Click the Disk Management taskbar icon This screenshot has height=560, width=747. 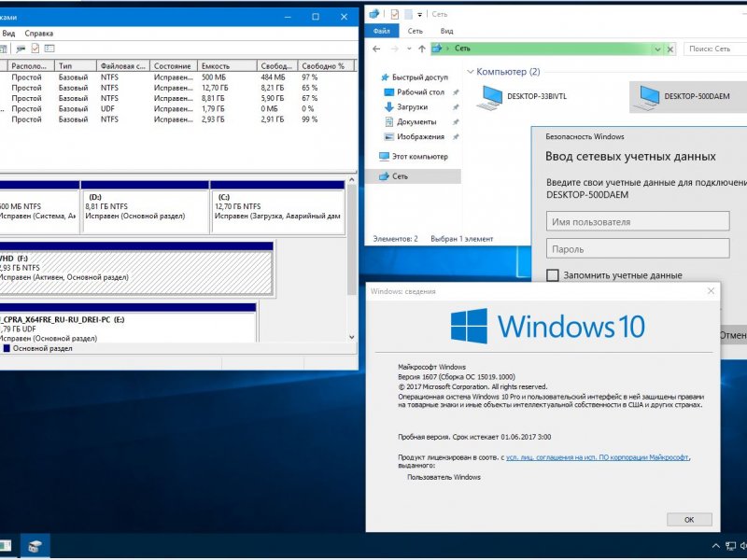(x=35, y=546)
